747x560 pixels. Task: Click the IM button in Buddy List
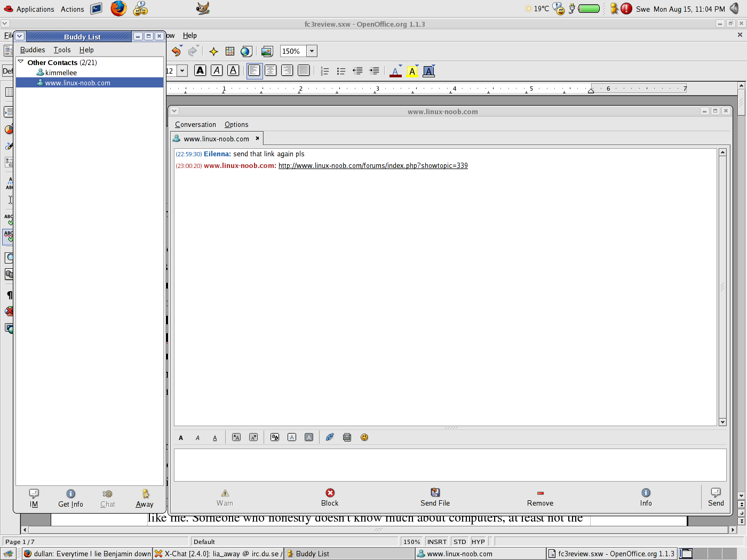[x=34, y=498]
